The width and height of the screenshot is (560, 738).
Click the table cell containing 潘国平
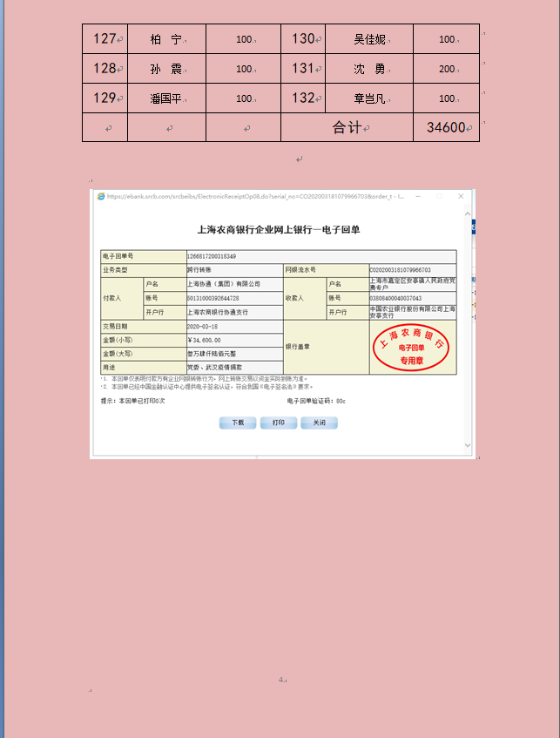point(166,98)
